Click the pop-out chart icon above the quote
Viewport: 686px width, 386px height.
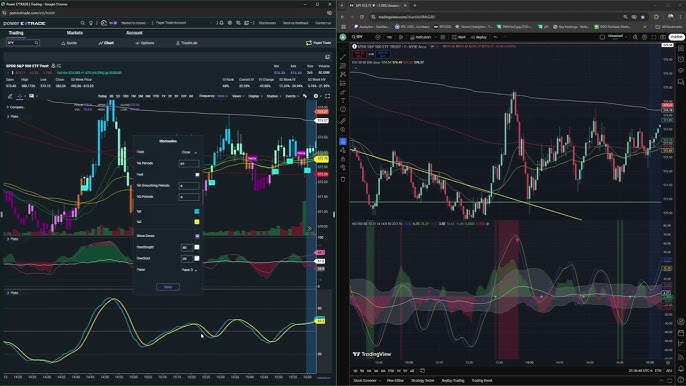[327, 57]
